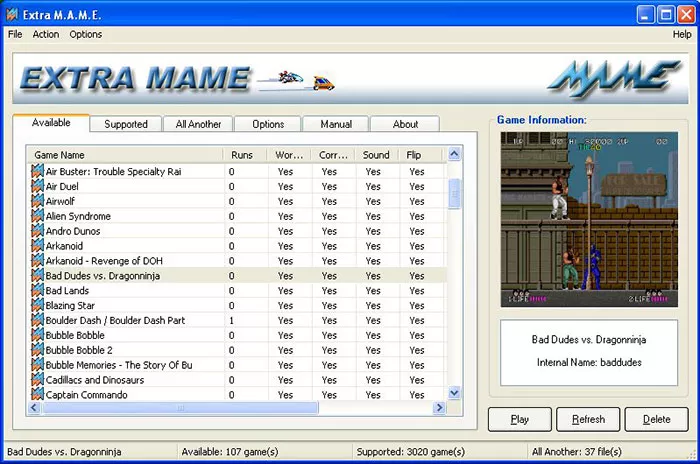Select the Captain Commando game name
Viewport: 700px width, 464px height.
pos(87,395)
